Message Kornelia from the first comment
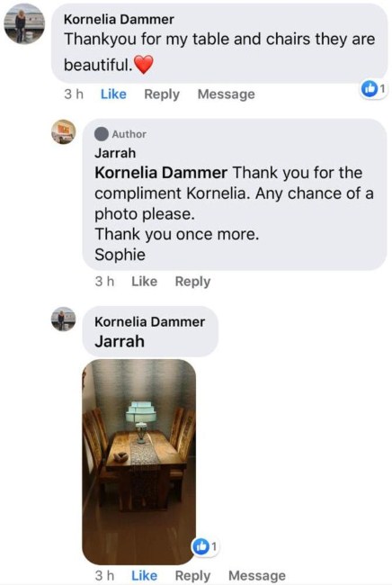This screenshot has height=585, width=392. (227, 94)
